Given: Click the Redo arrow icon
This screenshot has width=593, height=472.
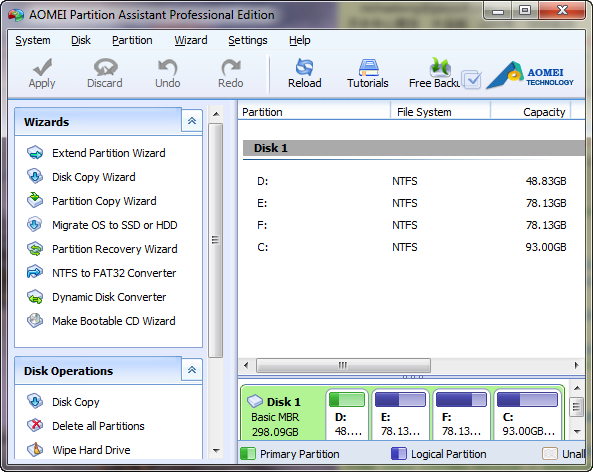Looking at the screenshot, I should 231,67.
